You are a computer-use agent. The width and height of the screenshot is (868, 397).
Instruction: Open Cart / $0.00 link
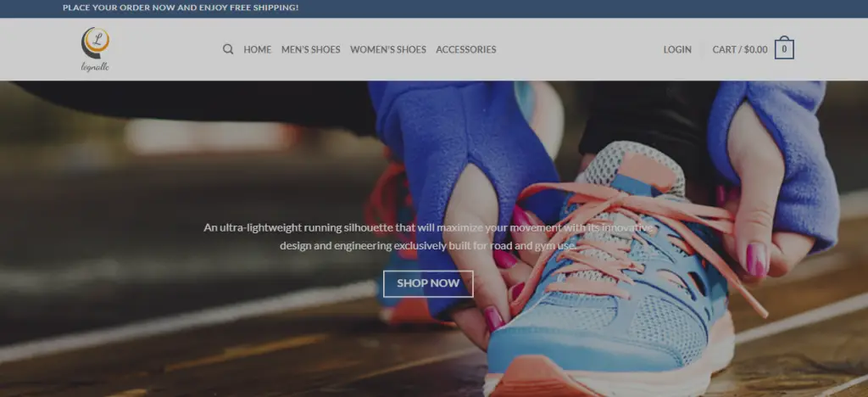739,49
